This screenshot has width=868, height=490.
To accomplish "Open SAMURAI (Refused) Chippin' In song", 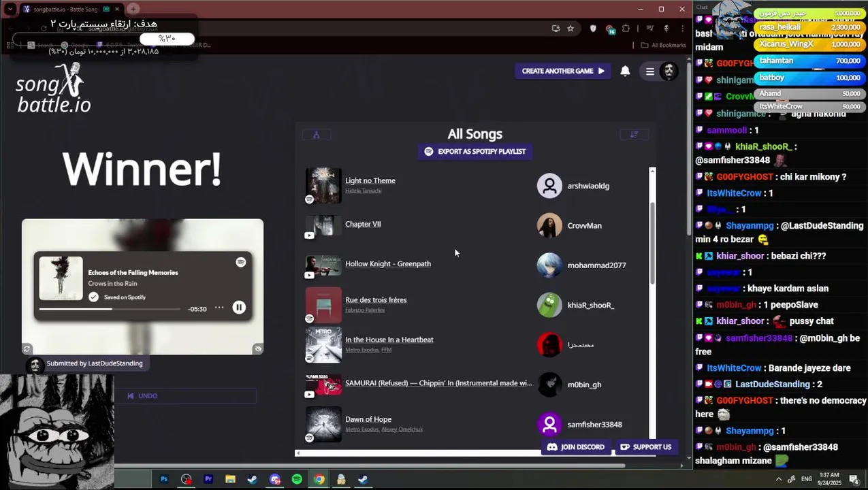I will point(438,383).
